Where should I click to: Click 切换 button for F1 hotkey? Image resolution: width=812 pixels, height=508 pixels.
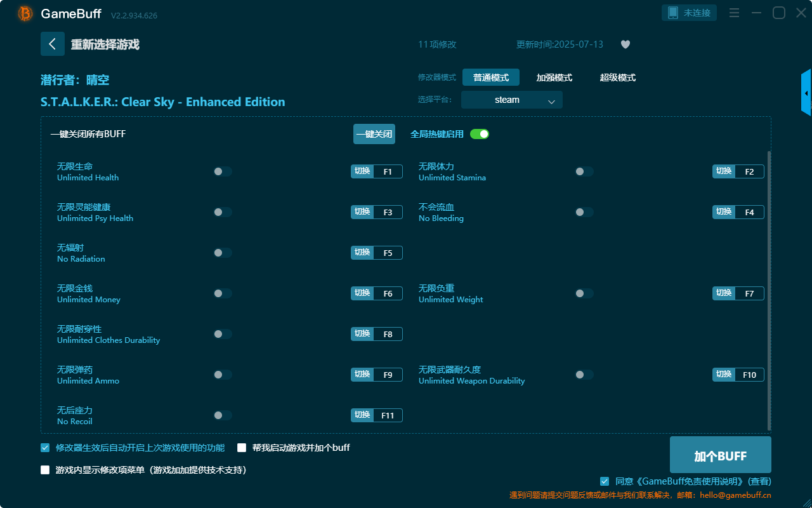(x=362, y=171)
